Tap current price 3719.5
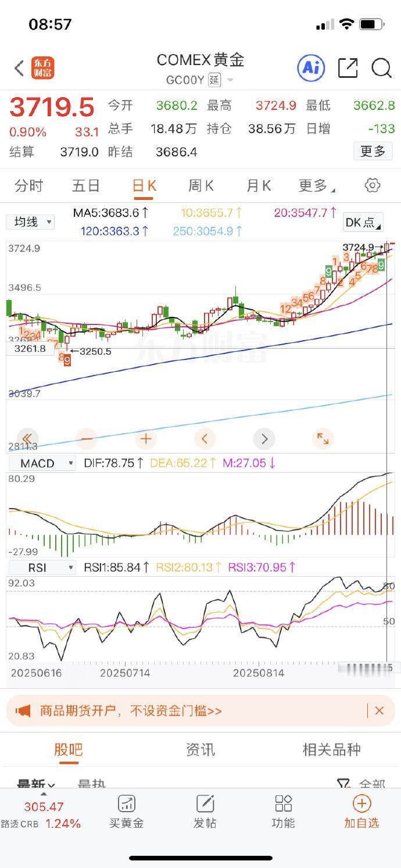Viewport: 401px width, 868px height. (x=52, y=108)
